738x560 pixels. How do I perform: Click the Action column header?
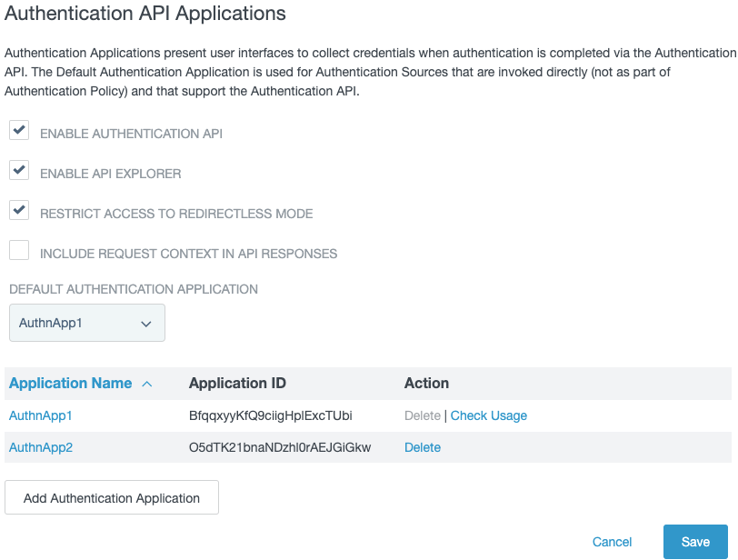point(427,383)
